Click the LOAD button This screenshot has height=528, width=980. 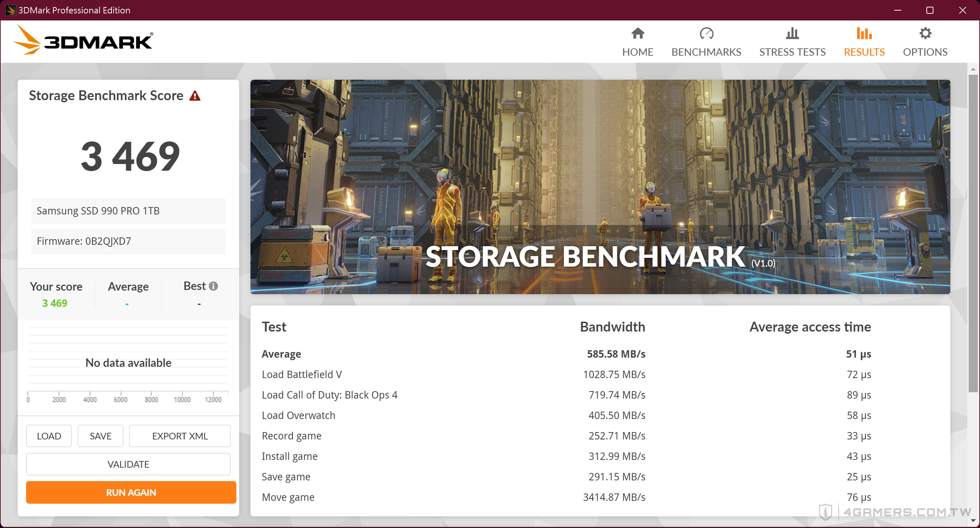tap(49, 436)
